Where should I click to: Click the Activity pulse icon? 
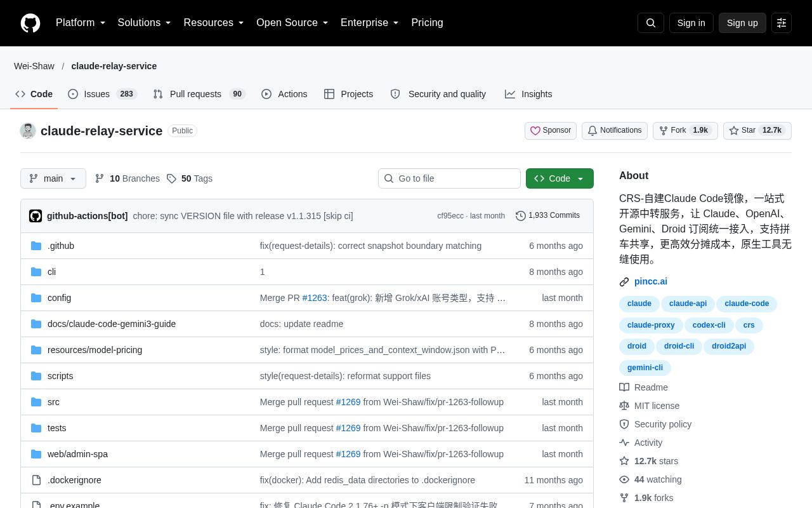624,443
